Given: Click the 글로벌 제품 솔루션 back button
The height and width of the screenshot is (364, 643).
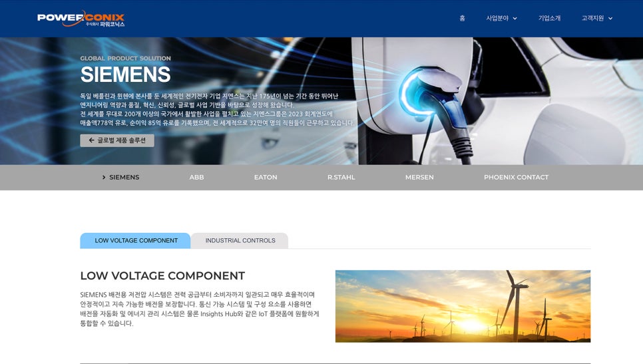Looking at the screenshot, I should point(117,140).
